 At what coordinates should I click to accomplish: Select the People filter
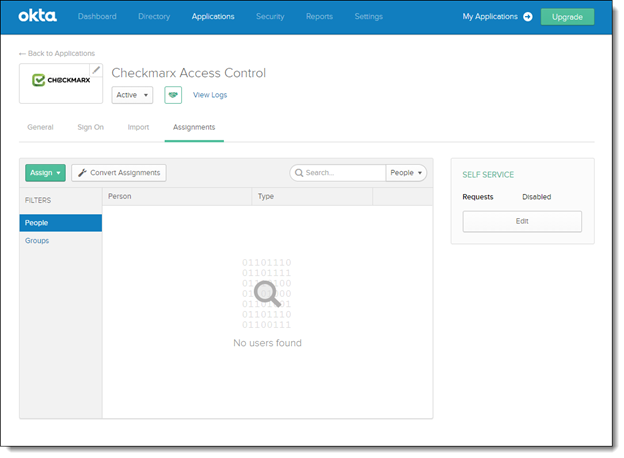(60, 223)
